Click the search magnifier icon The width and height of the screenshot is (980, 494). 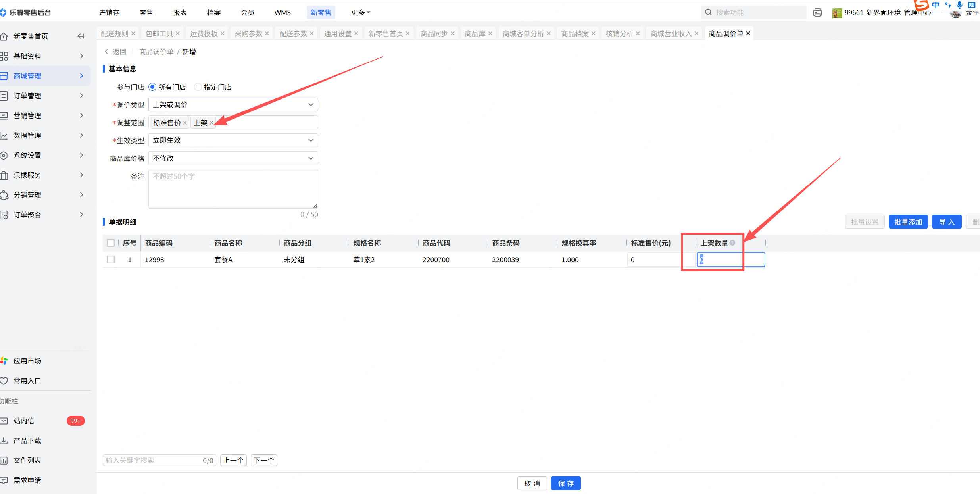pos(708,12)
